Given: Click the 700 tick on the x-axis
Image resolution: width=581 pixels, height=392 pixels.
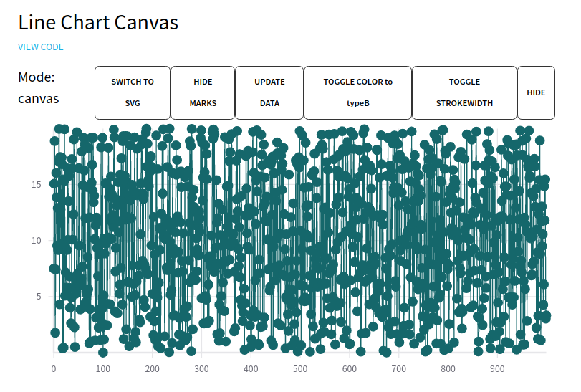Looking at the screenshot, I should tap(399, 369).
